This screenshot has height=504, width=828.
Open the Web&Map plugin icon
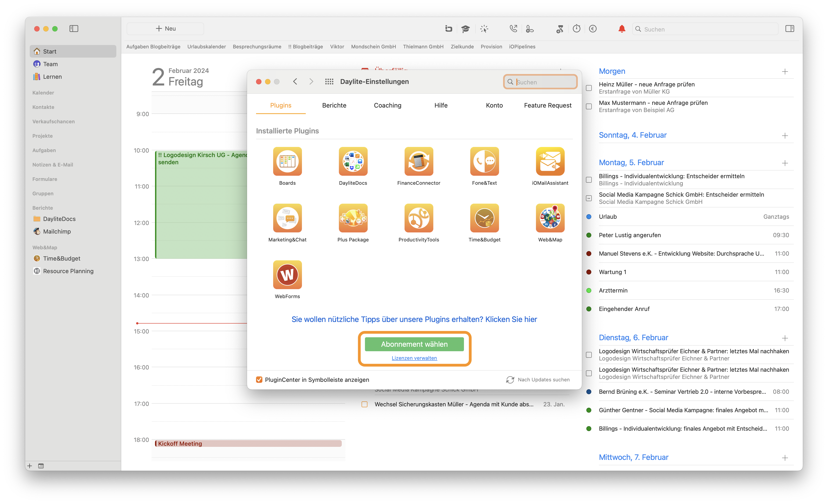[550, 218]
